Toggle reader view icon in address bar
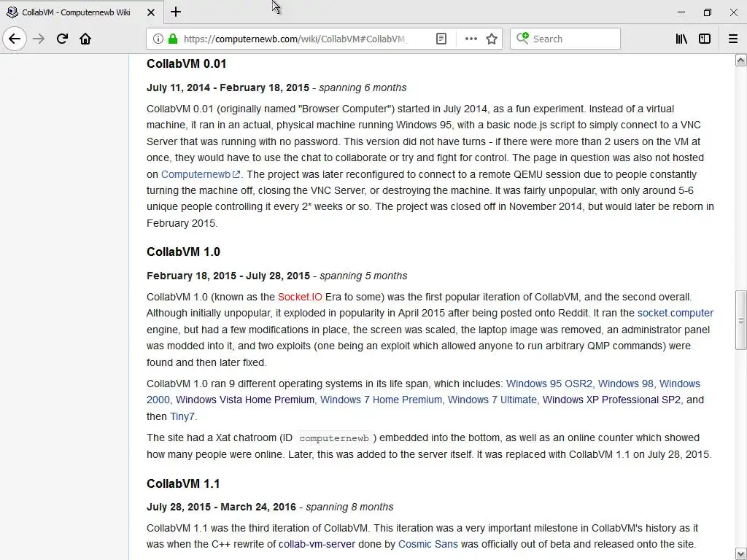Viewport: 747px width, 560px height. click(441, 39)
